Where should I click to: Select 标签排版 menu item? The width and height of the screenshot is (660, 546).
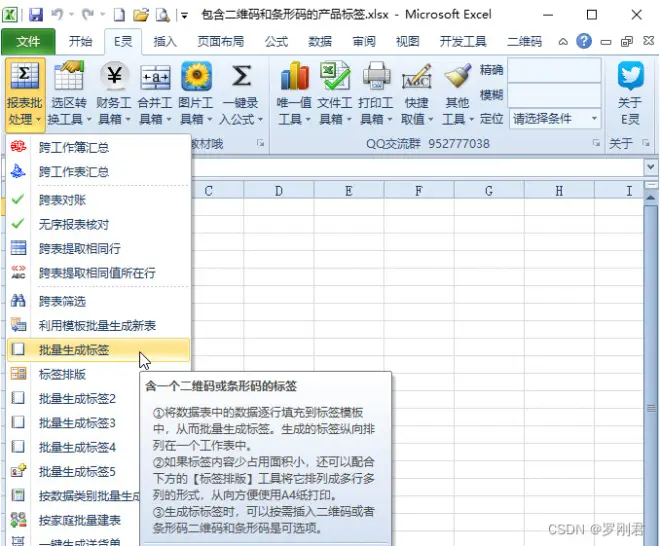[x=73, y=374]
